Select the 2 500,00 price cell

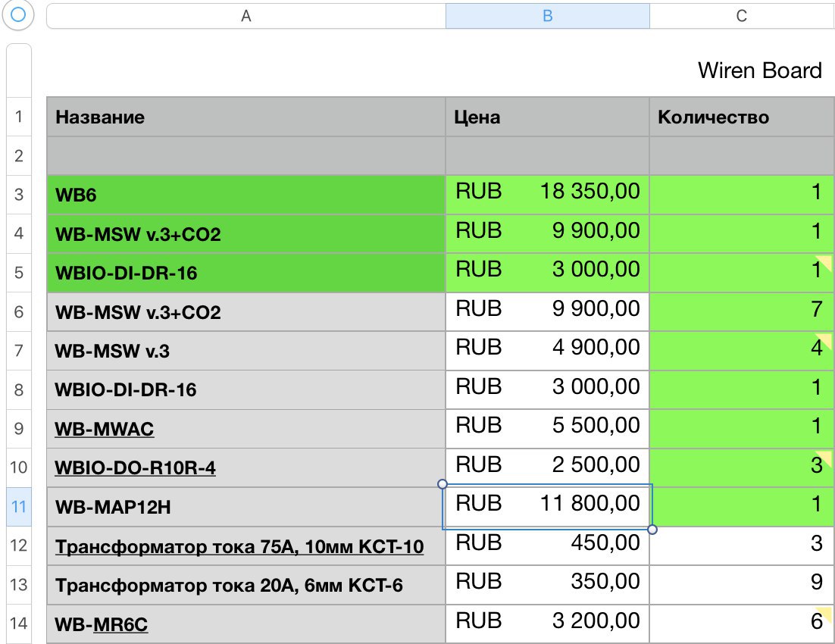pyautogui.click(x=547, y=467)
